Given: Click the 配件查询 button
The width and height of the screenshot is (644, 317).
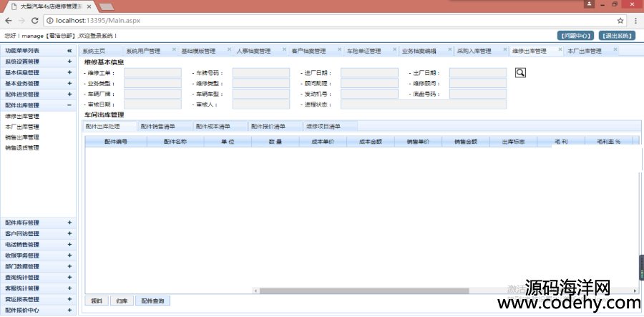Looking at the screenshot, I should pos(152,301).
